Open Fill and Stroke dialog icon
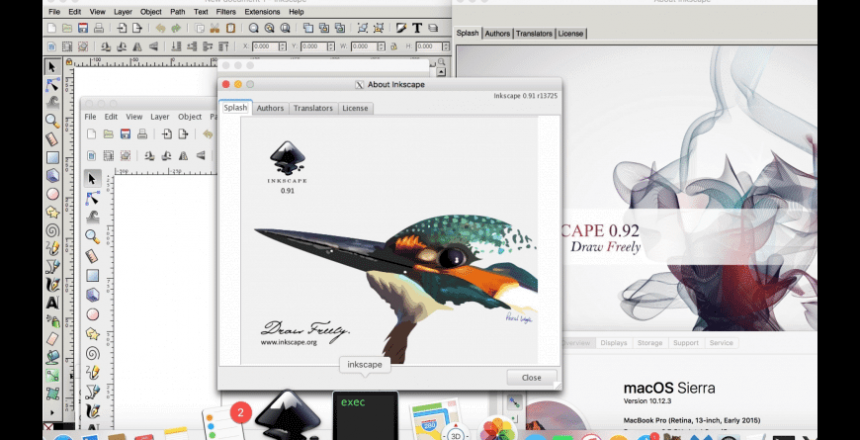This screenshot has width=860, height=440. (401, 28)
